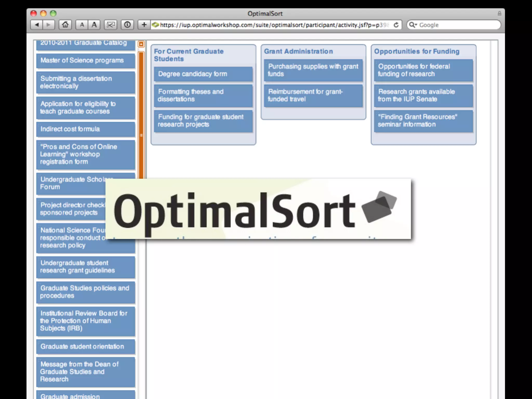Increase text size with large A
This screenshot has width=532, height=399.
click(x=94, y=25)
